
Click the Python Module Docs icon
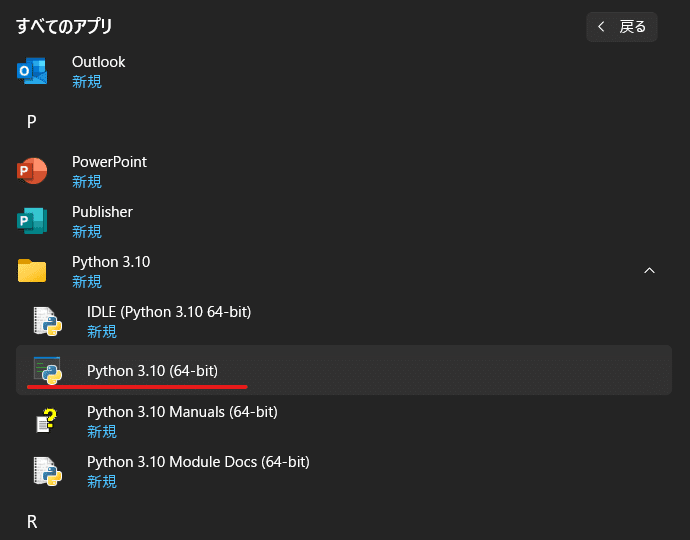[48, 471]
